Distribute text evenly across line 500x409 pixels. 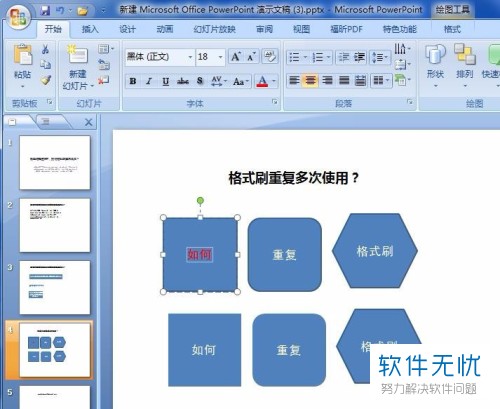[360, 80]
